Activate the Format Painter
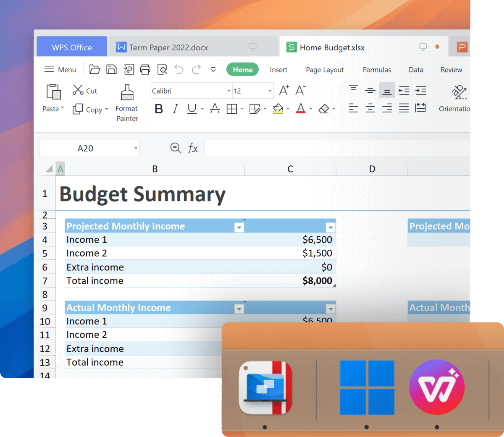 click(127, 103)
